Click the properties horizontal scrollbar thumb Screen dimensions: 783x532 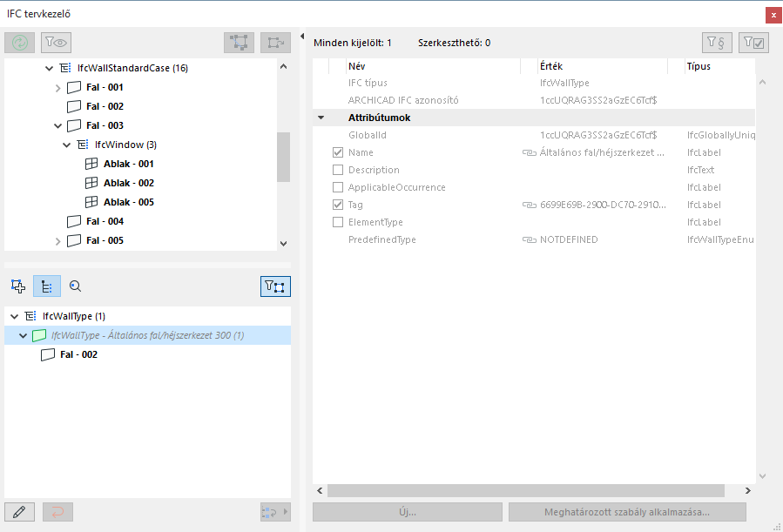pyautogui.click(x=526, y=490)
